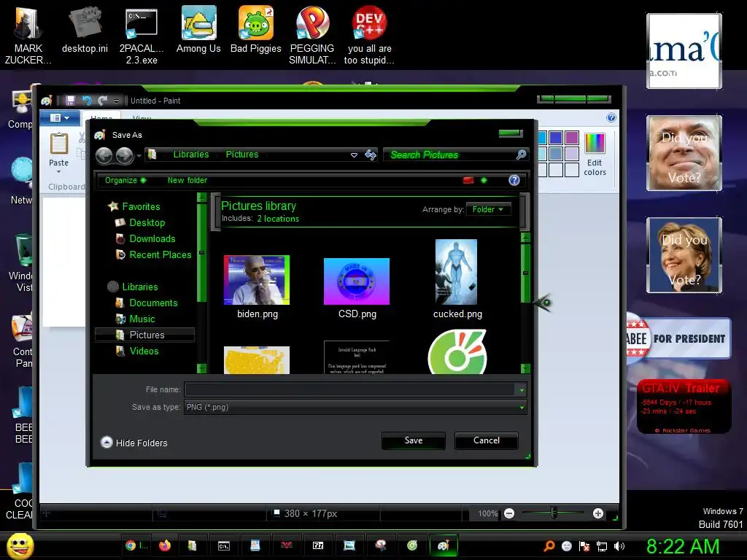Screen dimensions: 747x560
Task: Go back using the Save As back arrow
Action: [x=104, y=155]
